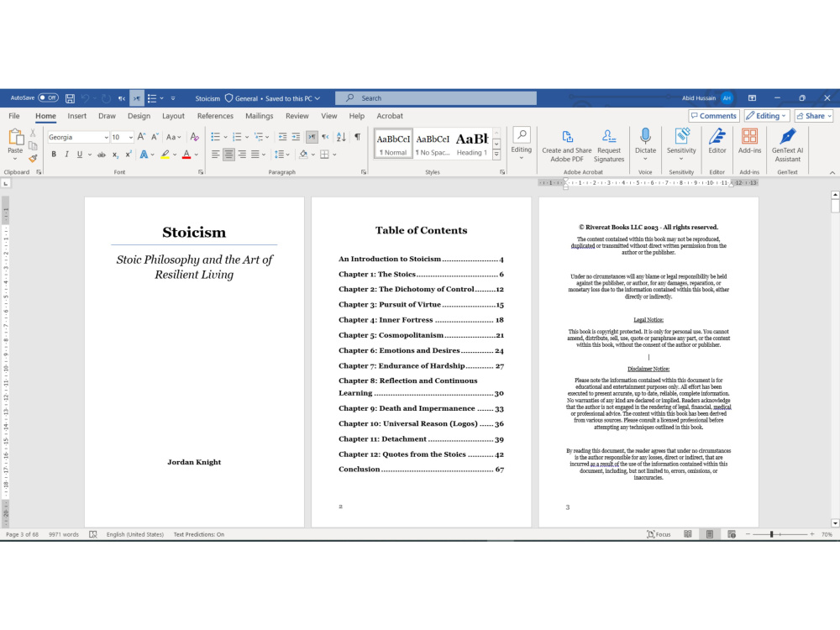Click the Align Left icon
840x630 pixels.
[x=215, y=155]
